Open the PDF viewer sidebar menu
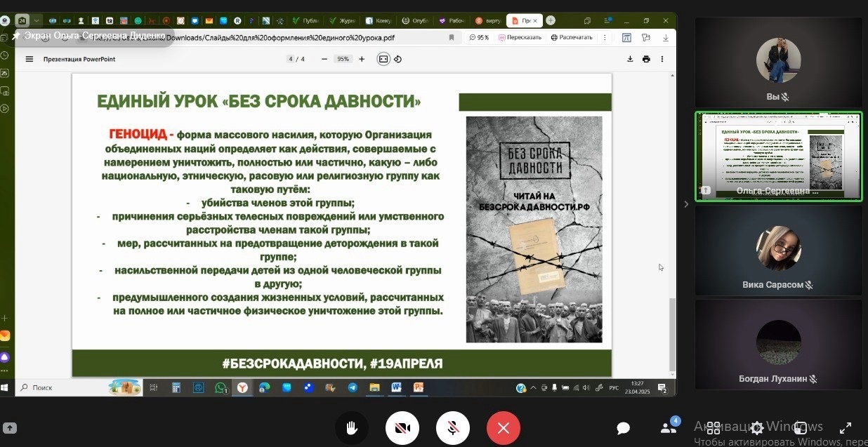The width and height of the screenshot is (868, 447). click(x=29, y=59)
